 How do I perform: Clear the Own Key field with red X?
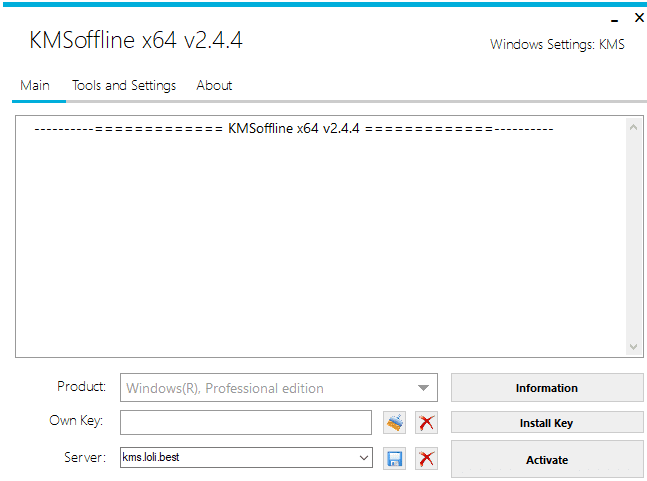coord(426,422)
